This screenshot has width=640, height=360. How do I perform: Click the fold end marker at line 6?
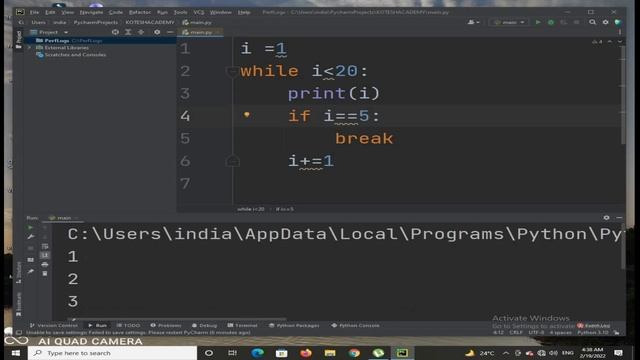point(232,161)
